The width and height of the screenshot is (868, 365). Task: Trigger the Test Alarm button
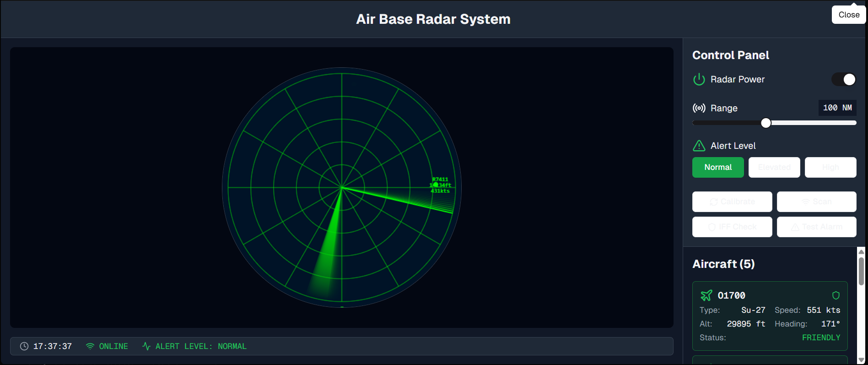pos(817,227)
